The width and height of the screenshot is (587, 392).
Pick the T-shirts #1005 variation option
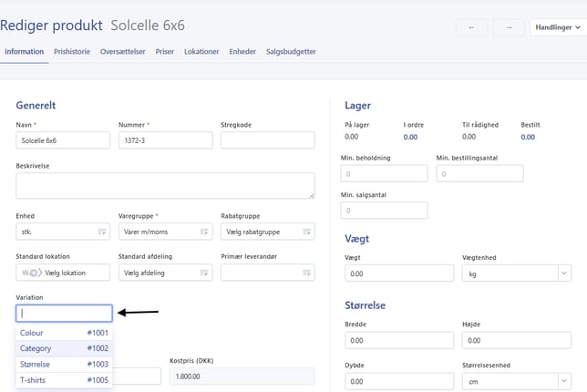64,380
